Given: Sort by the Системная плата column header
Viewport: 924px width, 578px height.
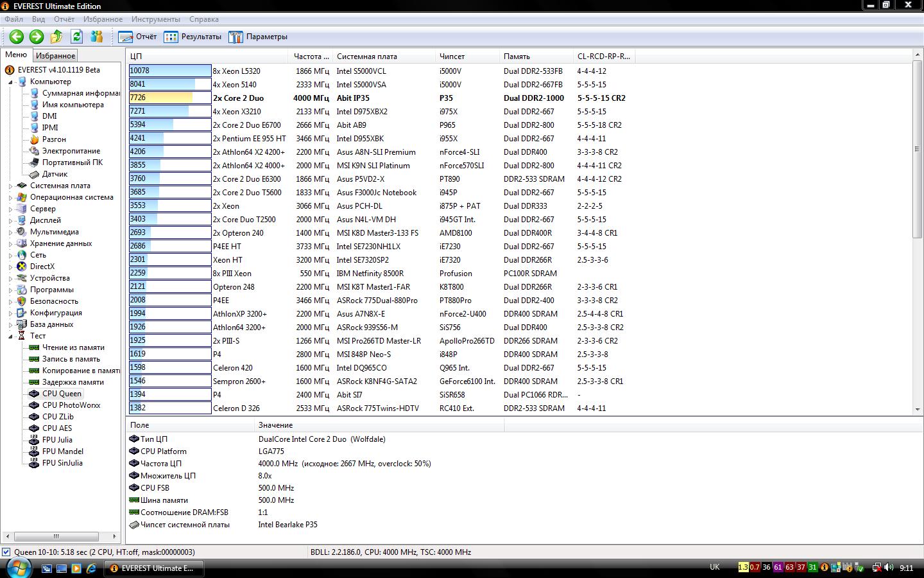Looking at the screenshot, I should point(384,57).
